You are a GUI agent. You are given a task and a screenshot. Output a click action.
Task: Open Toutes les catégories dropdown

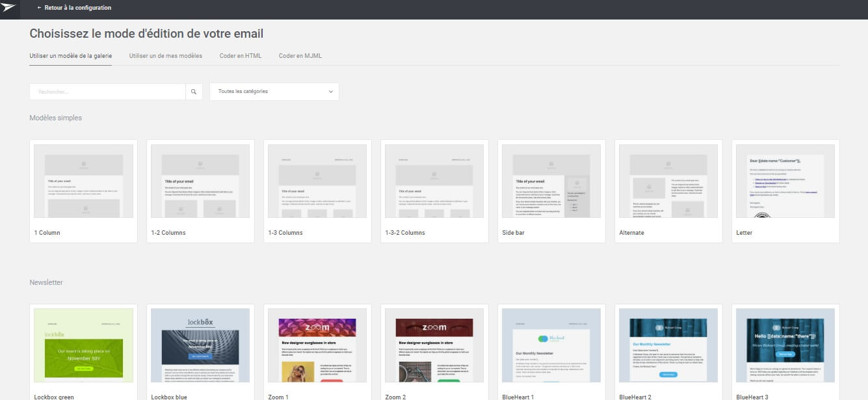[274, 92]
